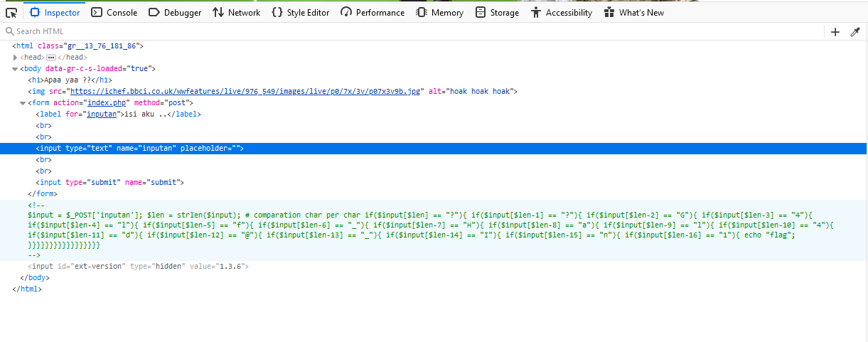Select the closing body tag
Screen dimensions: 868x342
pos(34,277)
